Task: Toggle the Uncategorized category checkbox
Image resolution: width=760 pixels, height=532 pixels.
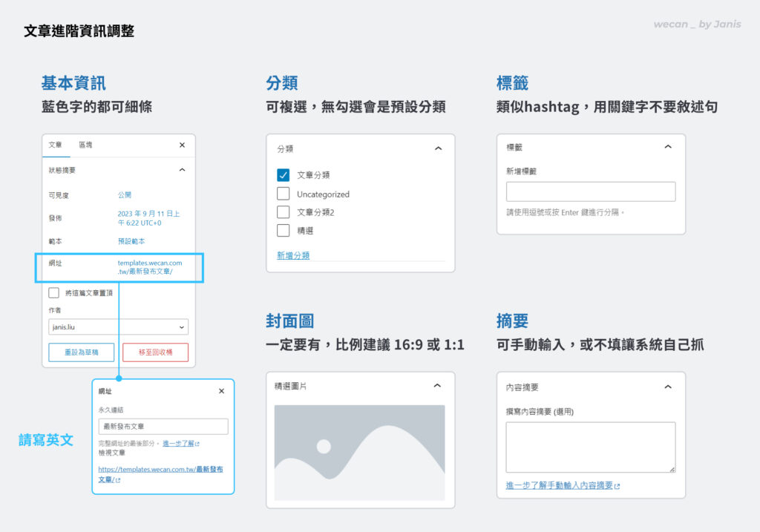Action: [x=283, y=194]
